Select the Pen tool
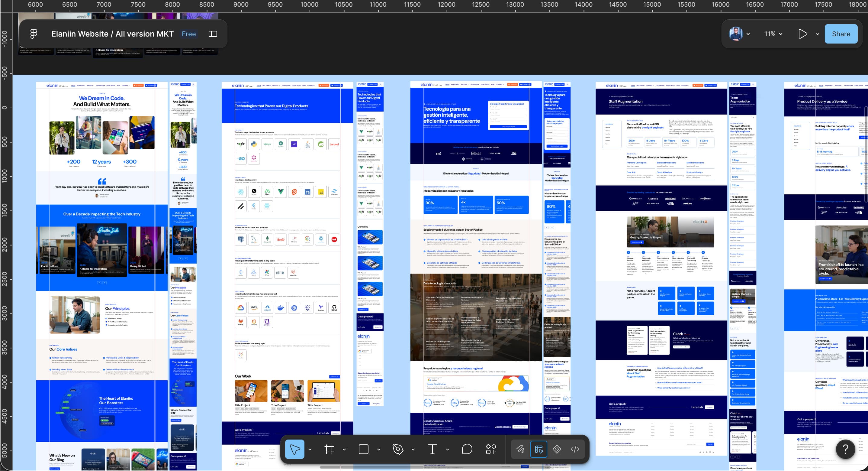The width and height of the screenshot is (868, 471). click(x=398, y=449)
